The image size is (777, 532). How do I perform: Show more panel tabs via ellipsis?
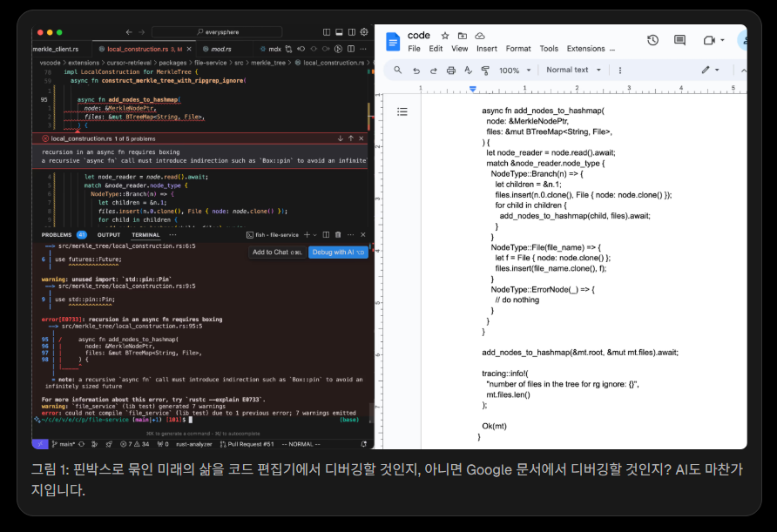pos(172,235)
